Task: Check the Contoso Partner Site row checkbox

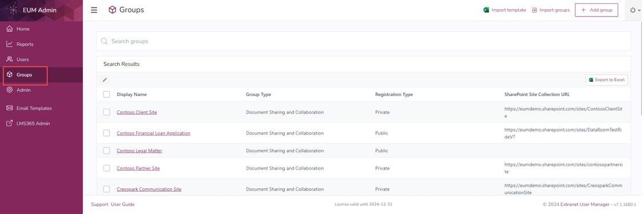Action: tap(106, 168)
